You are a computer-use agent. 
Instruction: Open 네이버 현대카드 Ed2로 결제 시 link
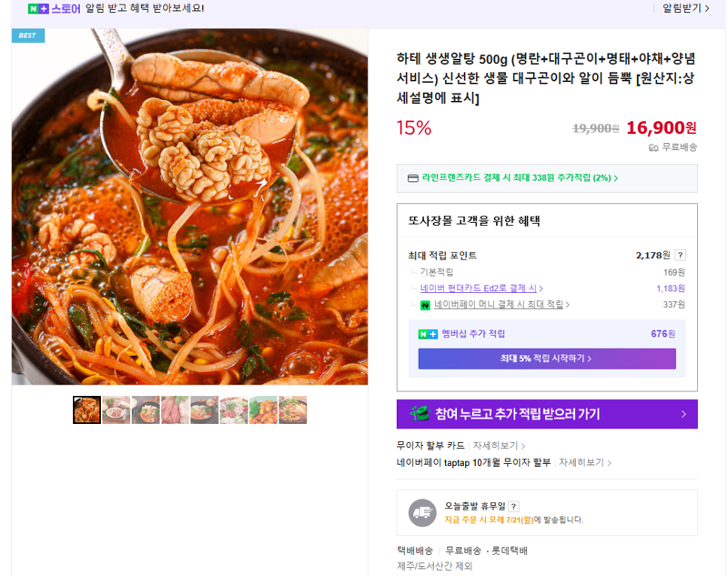(x=481, y=288)
